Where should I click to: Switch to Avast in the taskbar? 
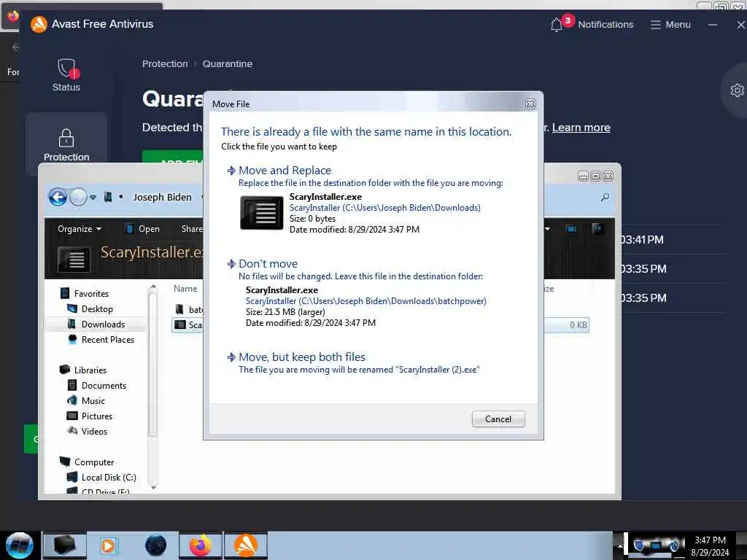(246, 545)
